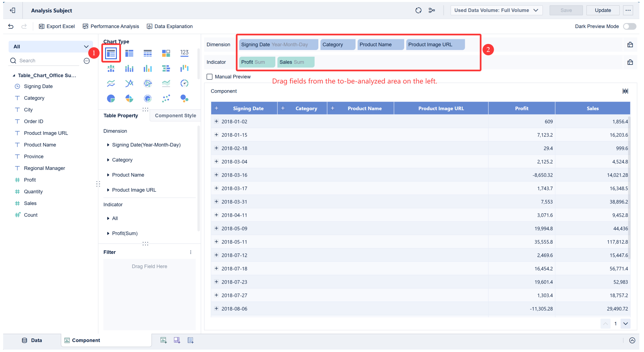
Task: Enable the Manual Preview checkbox
Action: click(x=209, y=77)
